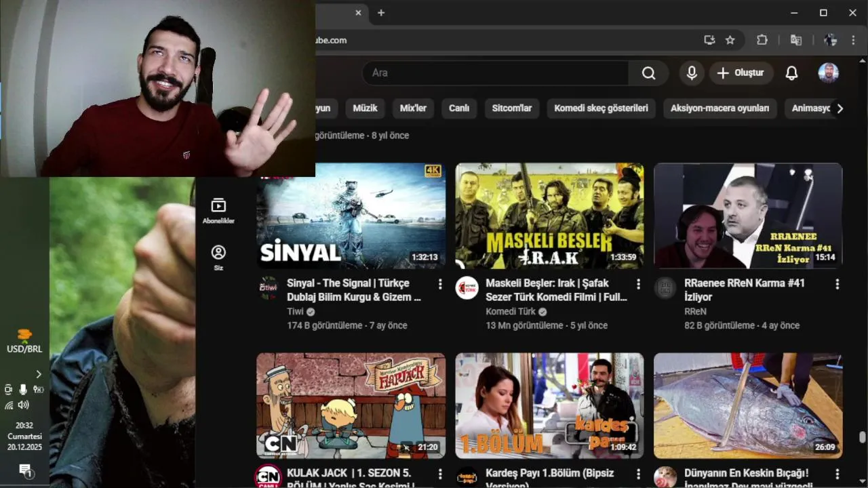This screenshot has width=868, height=488.
Task: Open the Siz sidebar icon
Action: [218, 258]
